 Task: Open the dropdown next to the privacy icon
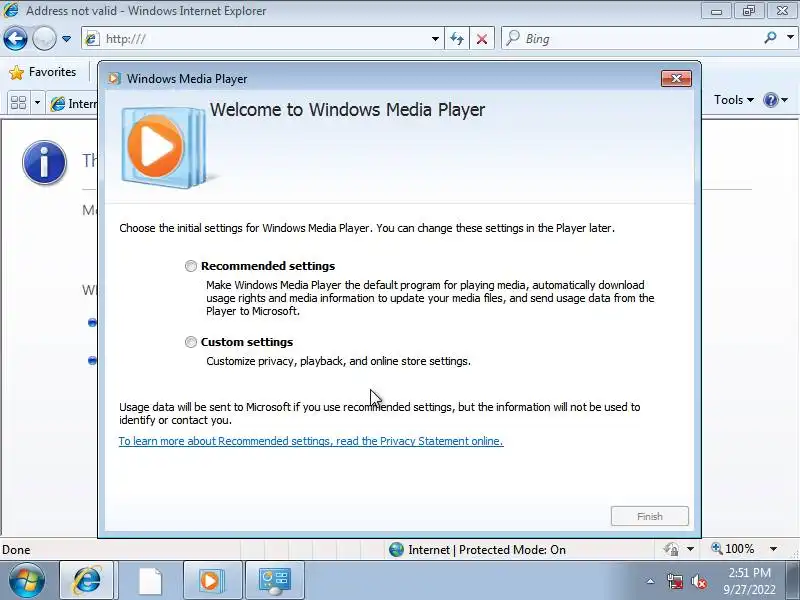click(x=690, y=549)
